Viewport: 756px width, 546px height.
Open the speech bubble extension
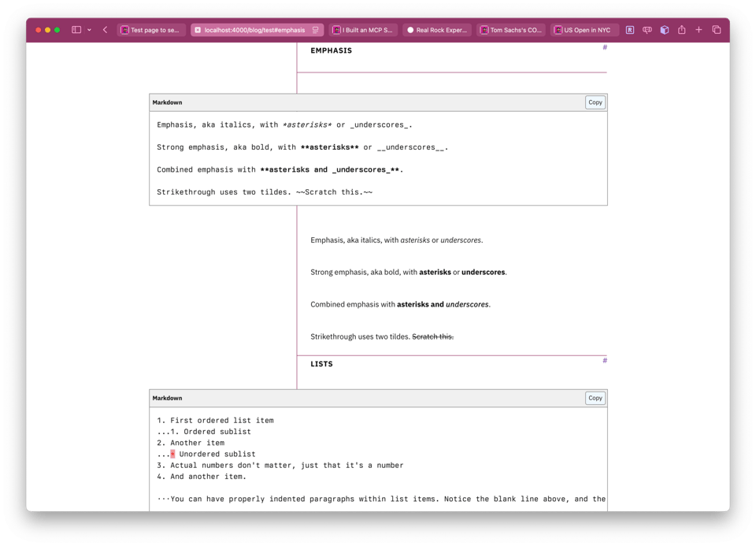tap(647, 29)
